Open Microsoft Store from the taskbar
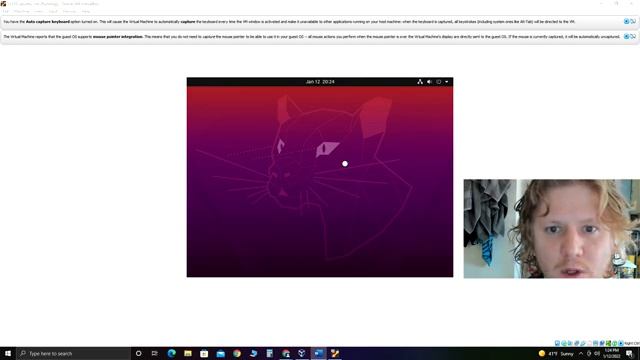Image resolution: width=640 pixels, height=360 pixels. coord(204,353)
